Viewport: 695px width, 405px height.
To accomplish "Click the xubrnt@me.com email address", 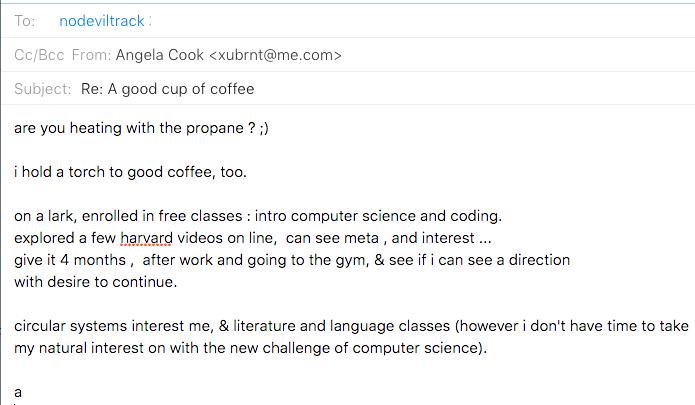I will (x=275, y=55).
